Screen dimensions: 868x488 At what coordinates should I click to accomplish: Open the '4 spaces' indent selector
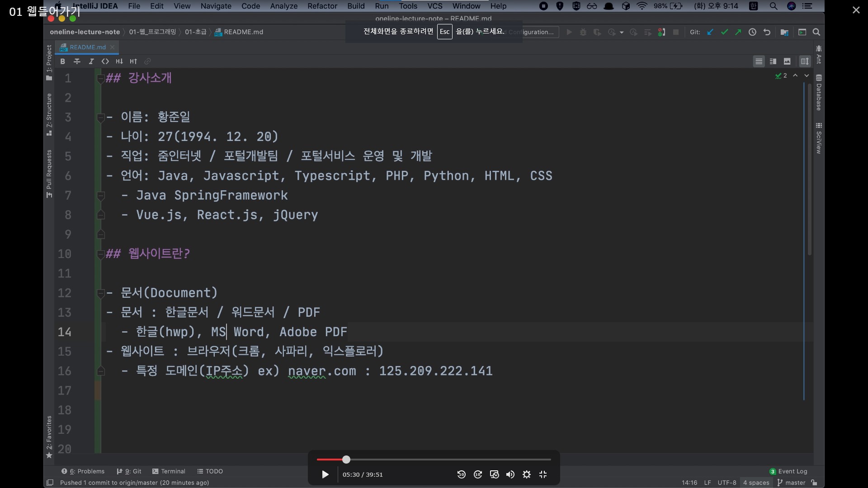(756, 483)
